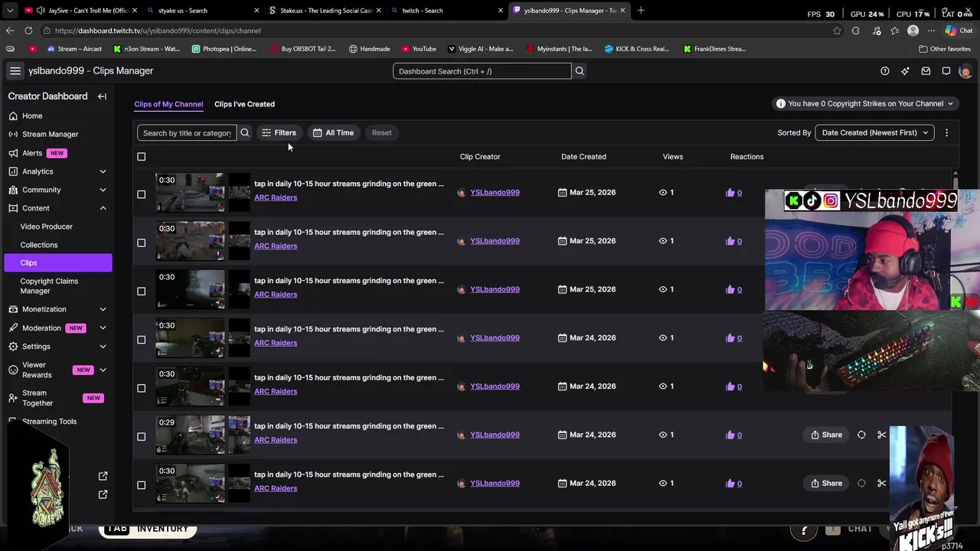980x551 pixels.
Task: Click scissors edit icon for 0:29 clip
Action: coord(881,435)
